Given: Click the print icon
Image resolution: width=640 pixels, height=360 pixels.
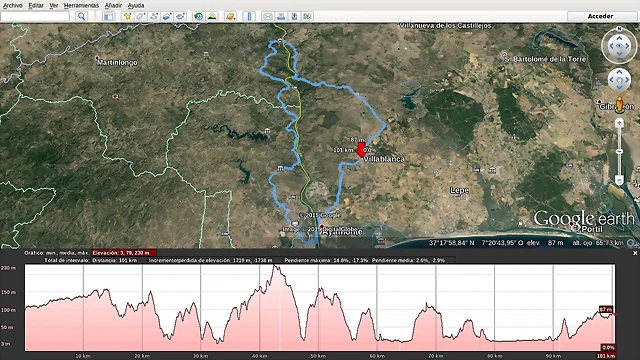Looking at the screenshot, I should coord(281,16).
